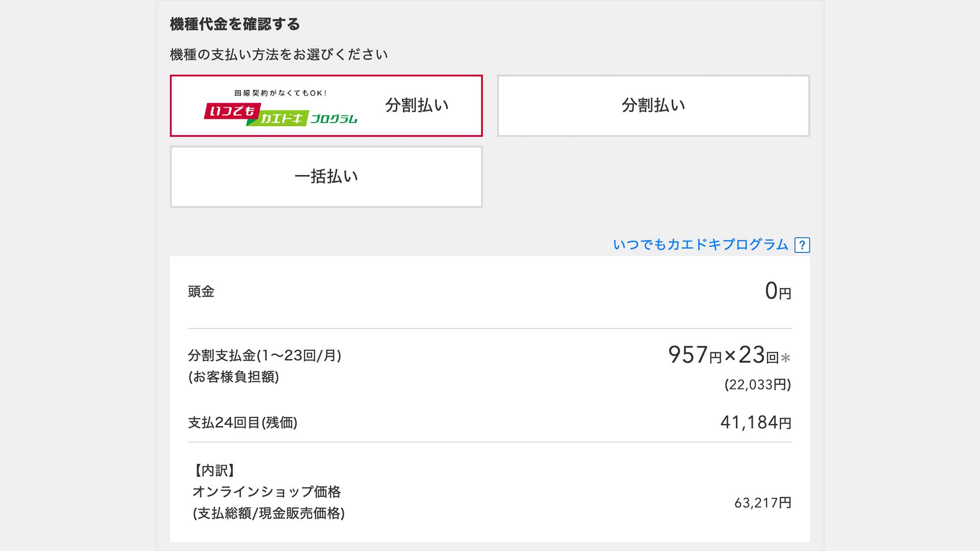Click the 分割支払金(1～23回/月) label
The width and height of the screenshot is (980, 551).
pyautogui.click(x=264, y=355)
